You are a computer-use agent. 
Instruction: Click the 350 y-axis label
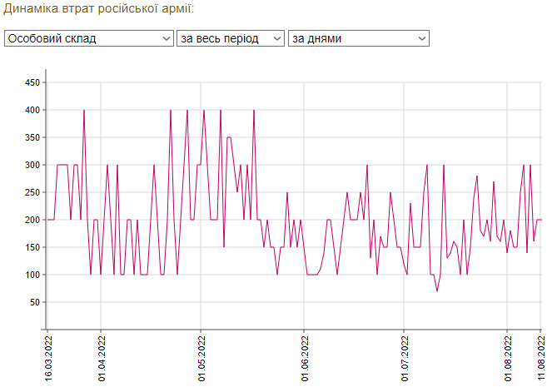tap(32, 137)
